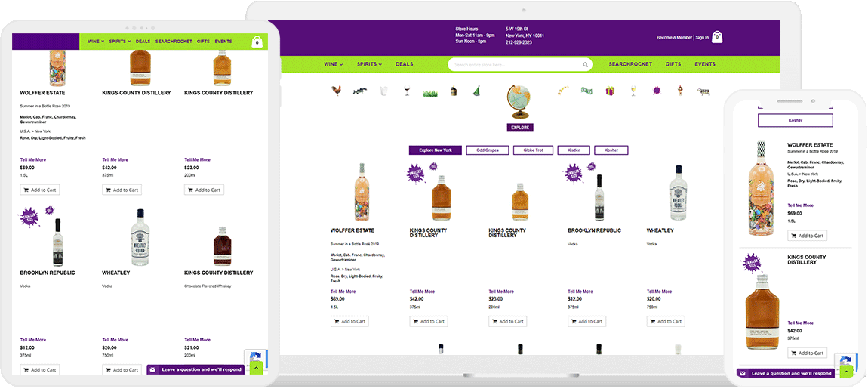The image size is (868, 389).
Task: Open shopping cart icon on laptop header
Action: (x=717, y=37)
